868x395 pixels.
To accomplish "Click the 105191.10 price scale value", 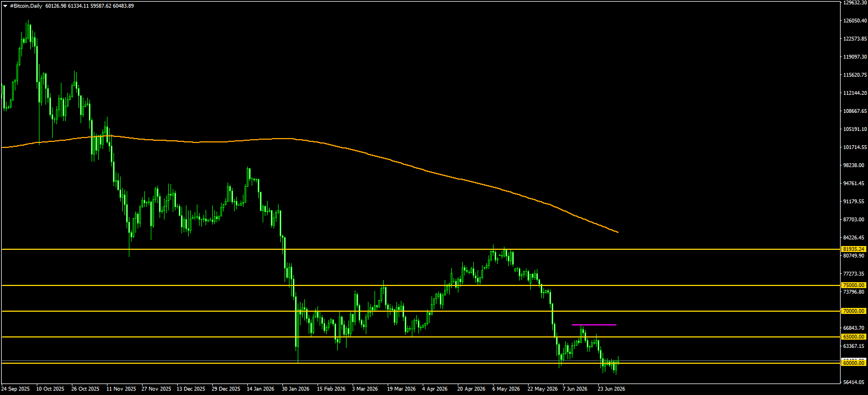I will [x=855, y=129].
